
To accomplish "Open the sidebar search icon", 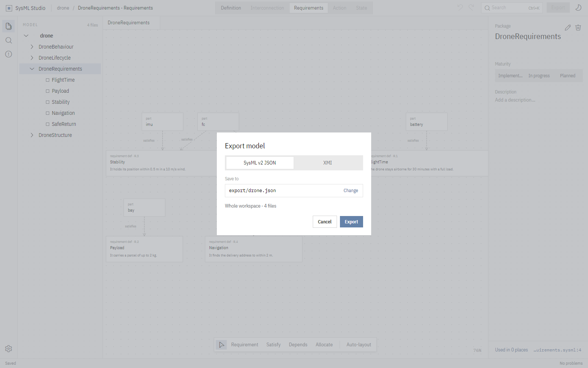I will pos(8,40).
